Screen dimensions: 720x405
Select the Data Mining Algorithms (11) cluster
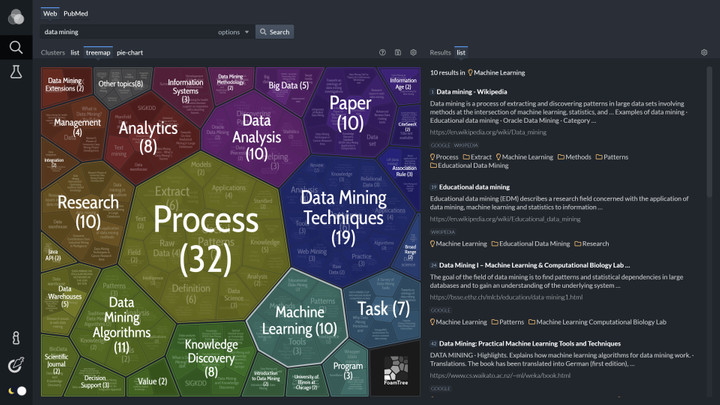tap(122, 325)
